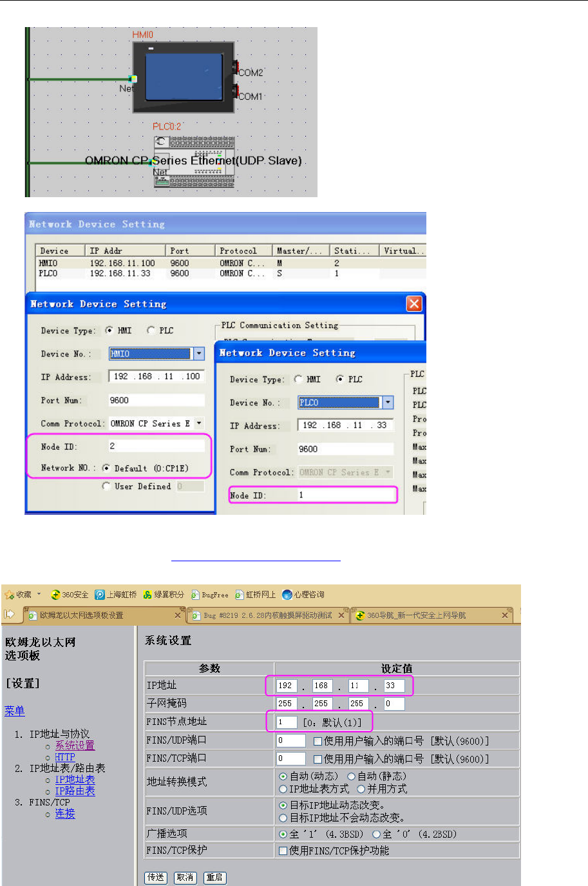Close the HMI Network Device Setting dialog
Screen dimensions: 588x886
pyautogui.click(x=414, y=303)
